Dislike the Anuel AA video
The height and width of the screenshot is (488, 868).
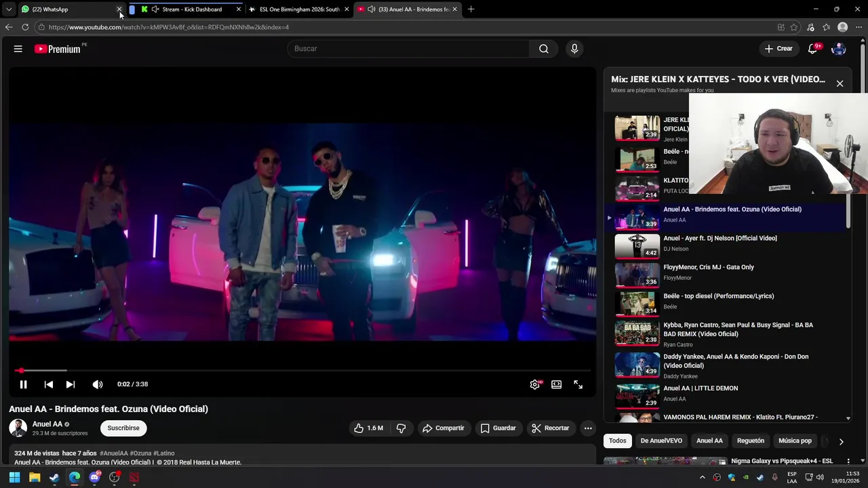[401, 428]
